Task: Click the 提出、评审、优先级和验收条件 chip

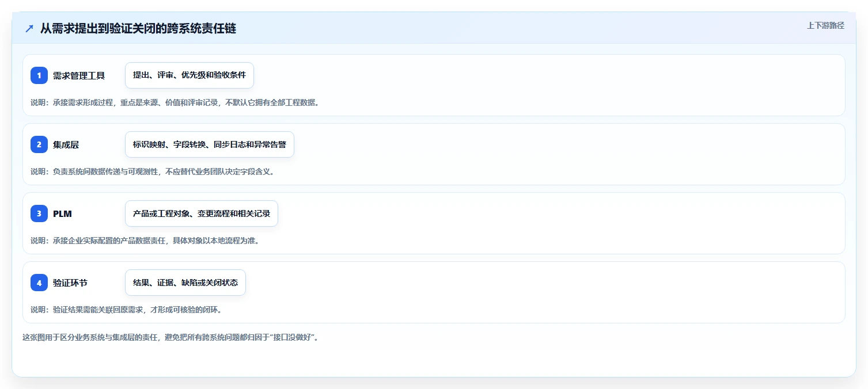Action: tap(189, 75)
